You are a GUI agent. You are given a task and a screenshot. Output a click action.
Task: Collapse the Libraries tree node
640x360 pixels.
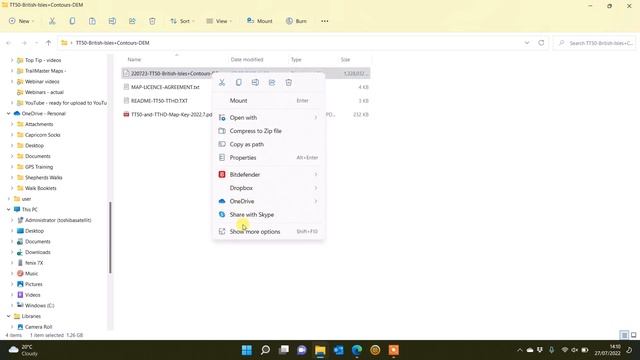coord(9,316)
